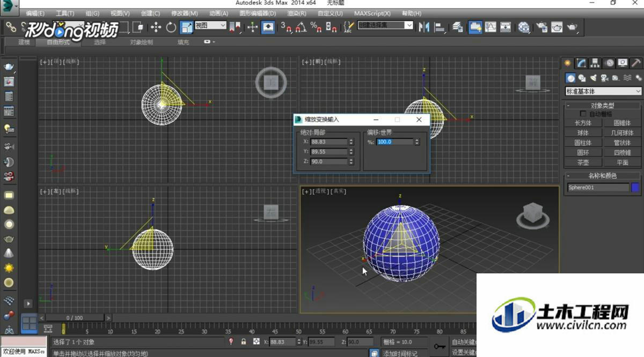Collapse the 名称和颜色 rollout
Viewport: 644px width, 357px height.
(603, 176)
